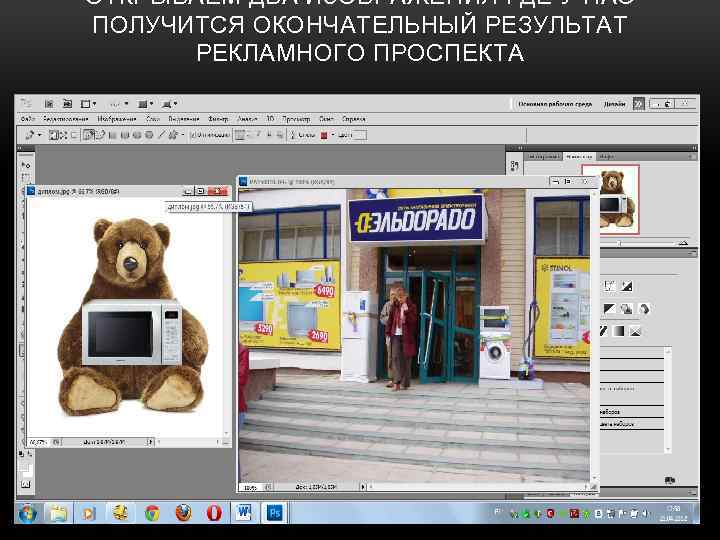Open the Выделение menu
The image size is (720, 540).
pos(183,119)
